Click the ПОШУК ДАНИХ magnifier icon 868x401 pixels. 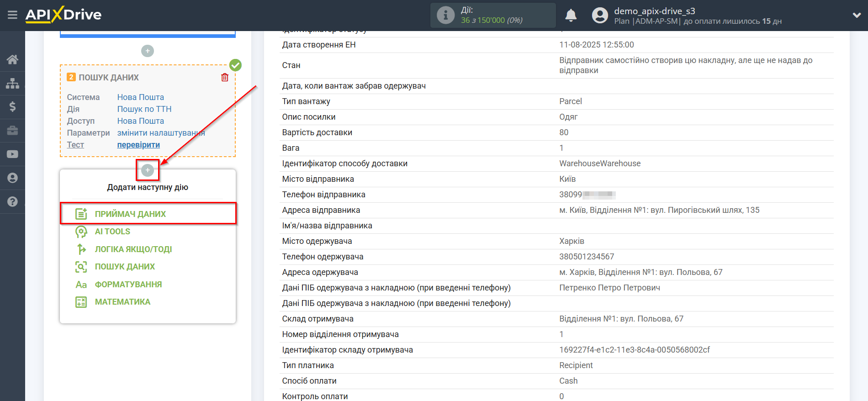pyautogui.click(x=81, y=267)
